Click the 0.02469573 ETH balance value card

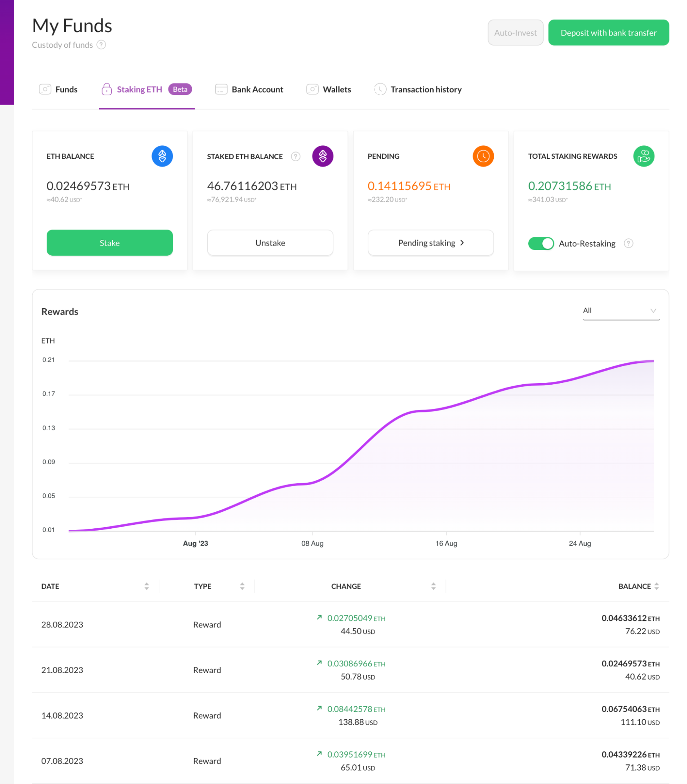pyautogui.click(x=88, y=186)
